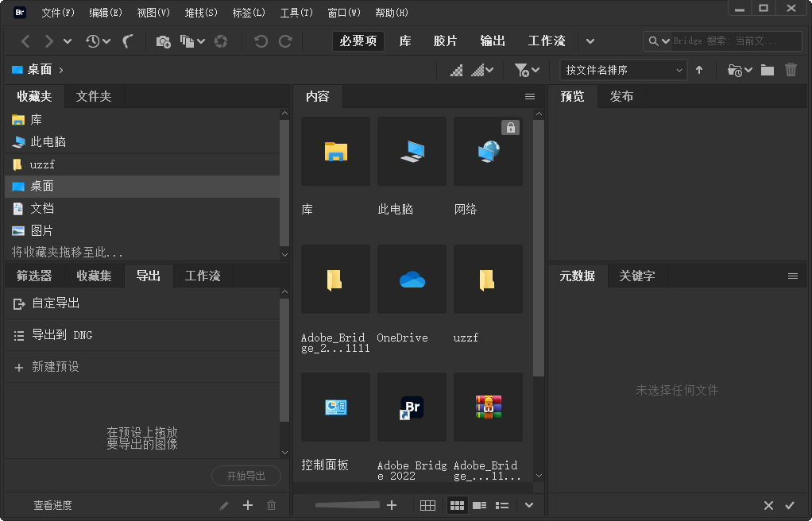Switch to the 输出 tab

[x=493, y=41]
